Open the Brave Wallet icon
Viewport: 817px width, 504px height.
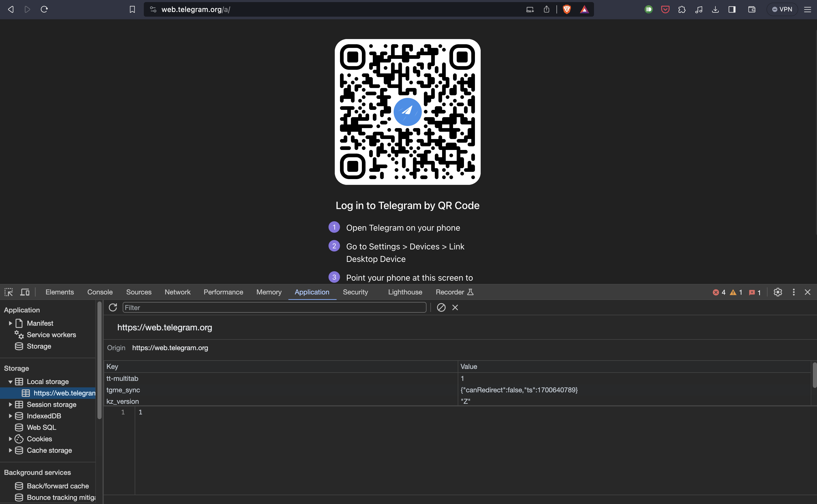click(752, 9)
